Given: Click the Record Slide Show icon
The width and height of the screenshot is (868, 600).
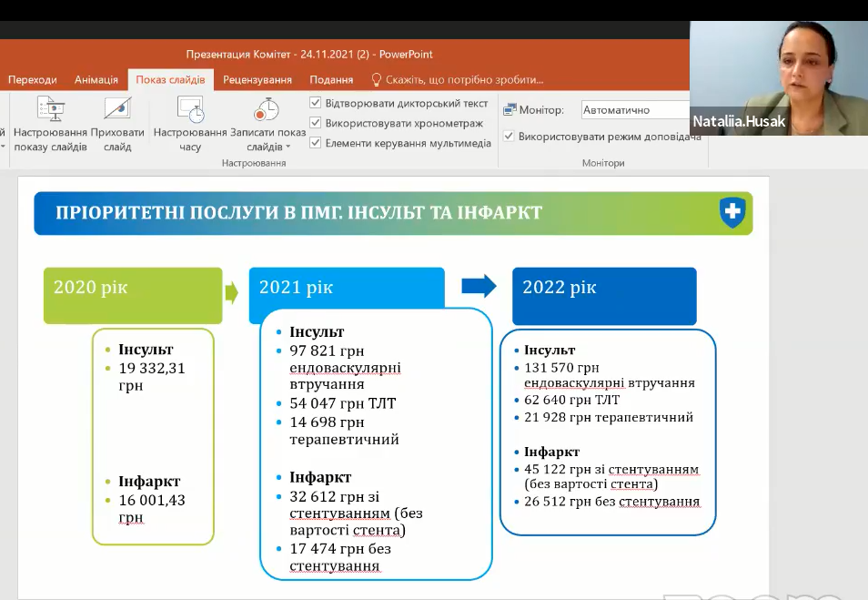Looking at the screenshot, I should click(x=266, y=109).
